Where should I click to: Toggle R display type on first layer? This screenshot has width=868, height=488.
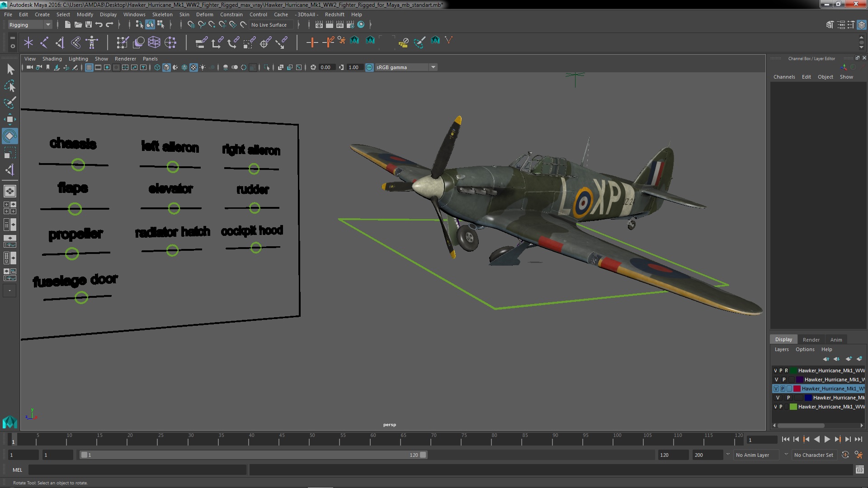786,371
